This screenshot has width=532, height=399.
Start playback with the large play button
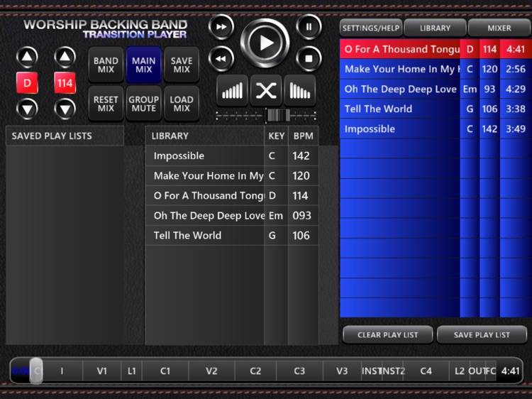[x=265, y=43]
